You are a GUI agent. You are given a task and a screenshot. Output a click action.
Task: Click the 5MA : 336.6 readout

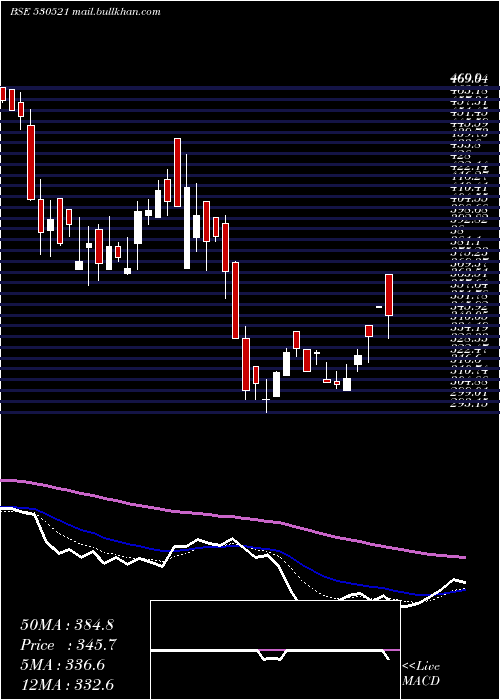(62, 665)
